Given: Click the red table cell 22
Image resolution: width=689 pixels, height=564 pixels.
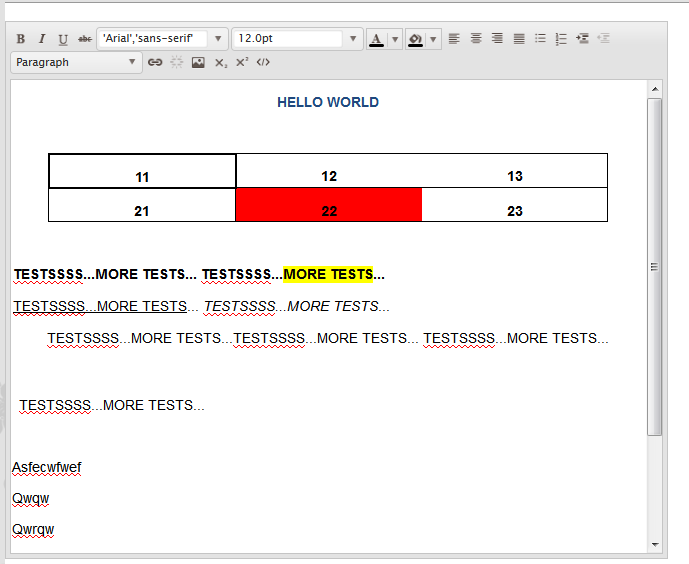Looking at the screenshot, I should tap(329, 205).
